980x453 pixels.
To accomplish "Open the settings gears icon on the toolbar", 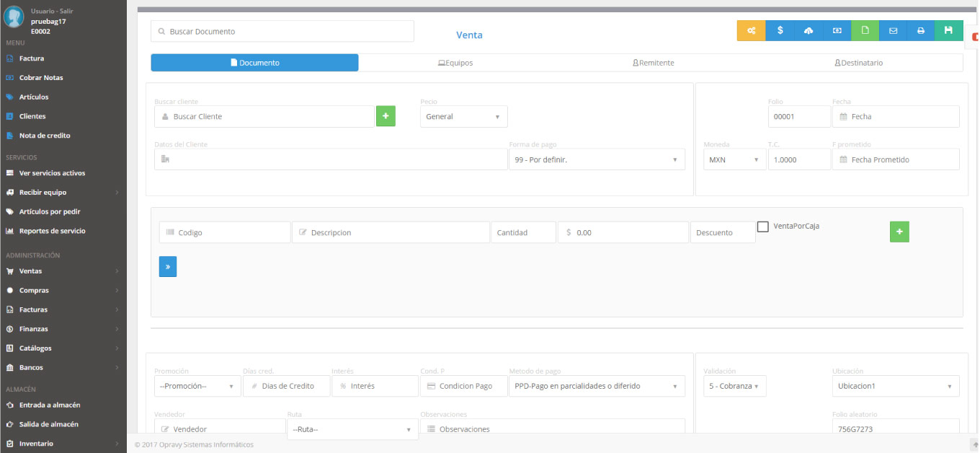I will (x=750, y=30).
